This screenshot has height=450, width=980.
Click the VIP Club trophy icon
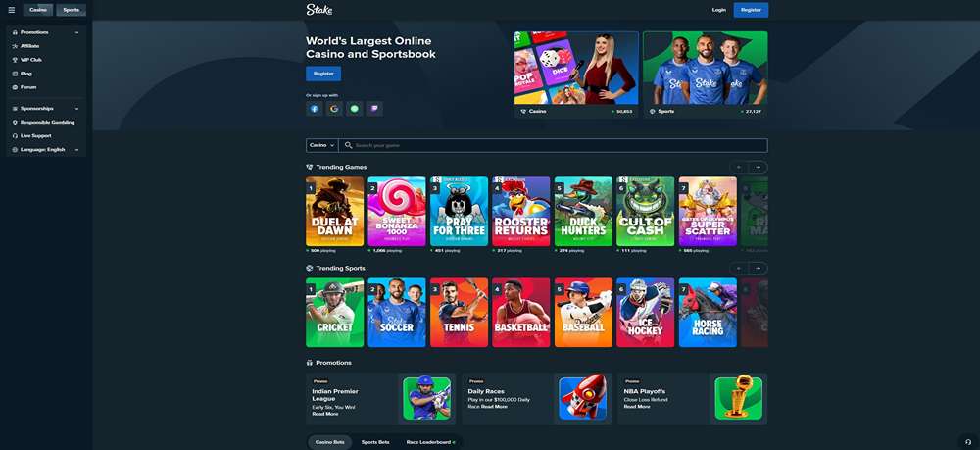click(x=15, y=60)
